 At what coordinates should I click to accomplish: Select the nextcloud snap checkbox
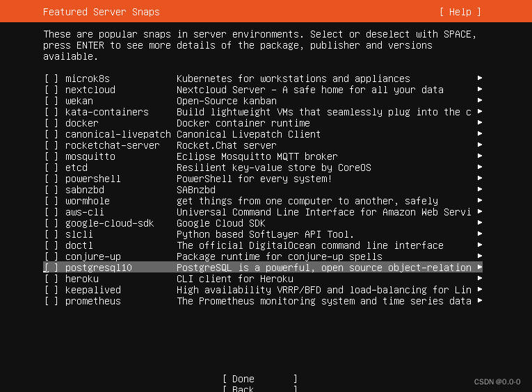(51, 90)
